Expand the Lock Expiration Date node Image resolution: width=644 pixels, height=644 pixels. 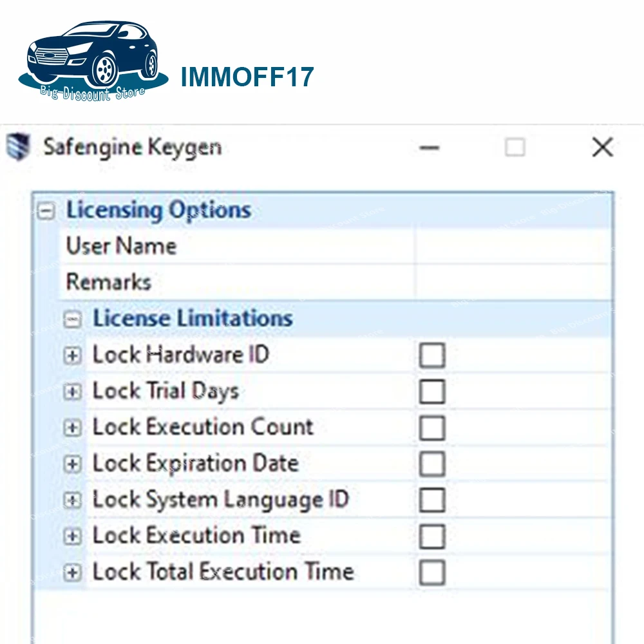[73, 464]
